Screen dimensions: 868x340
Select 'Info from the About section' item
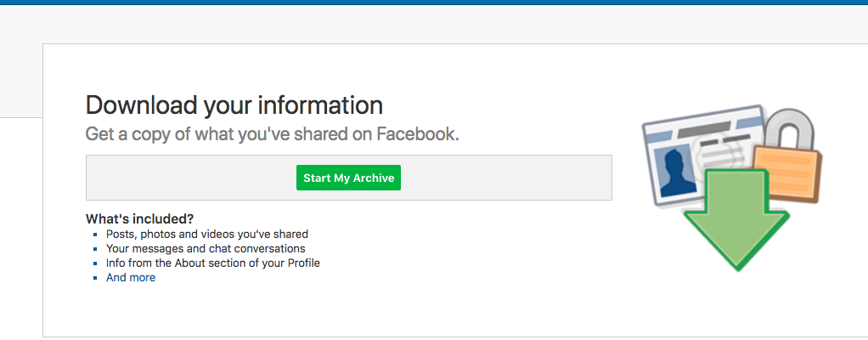pos(213,263)
